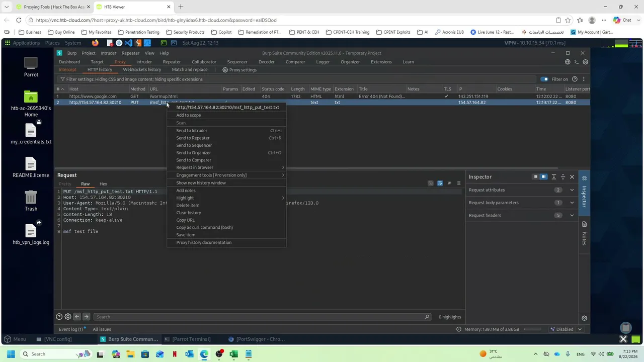The height and width of the screenshot is (362, 644).
Task: Select the www.google.com history row
Action: pos(322,96)
